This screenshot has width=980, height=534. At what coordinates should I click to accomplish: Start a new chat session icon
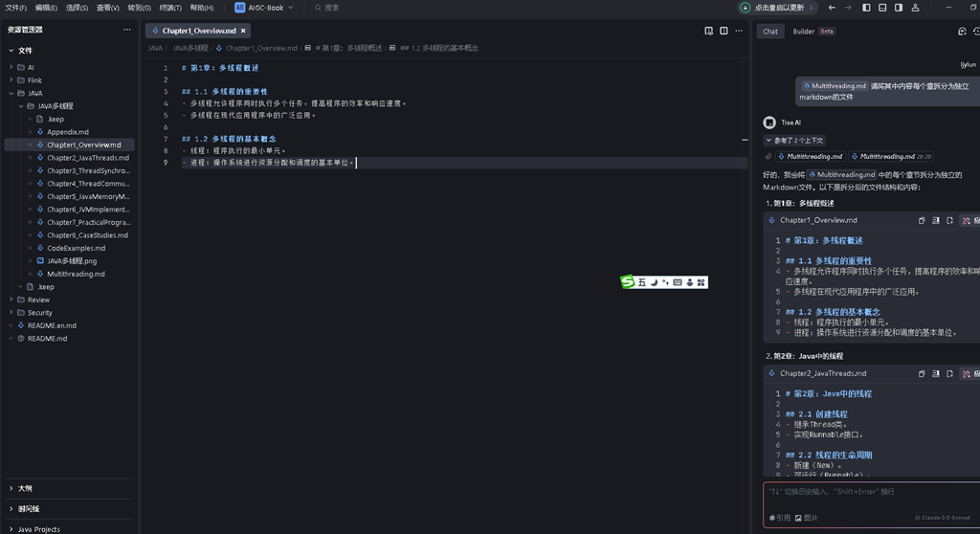(963, 32)
